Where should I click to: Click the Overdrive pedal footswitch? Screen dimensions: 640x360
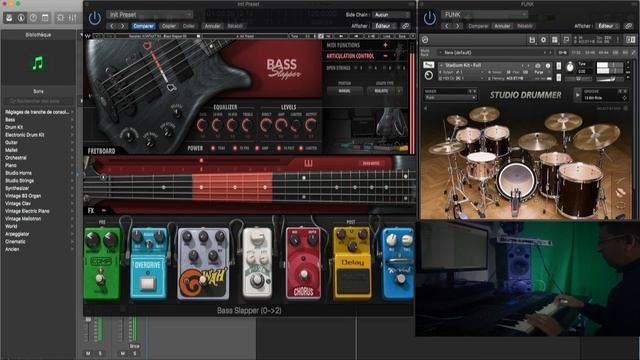point(147,283)
